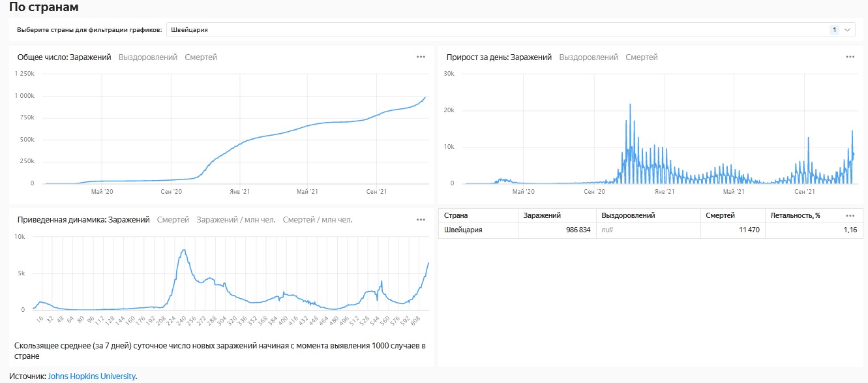Viewport: 868px width, 383px height.
Task: Sort table by Летальность, % column header
Action: point(795,215)
